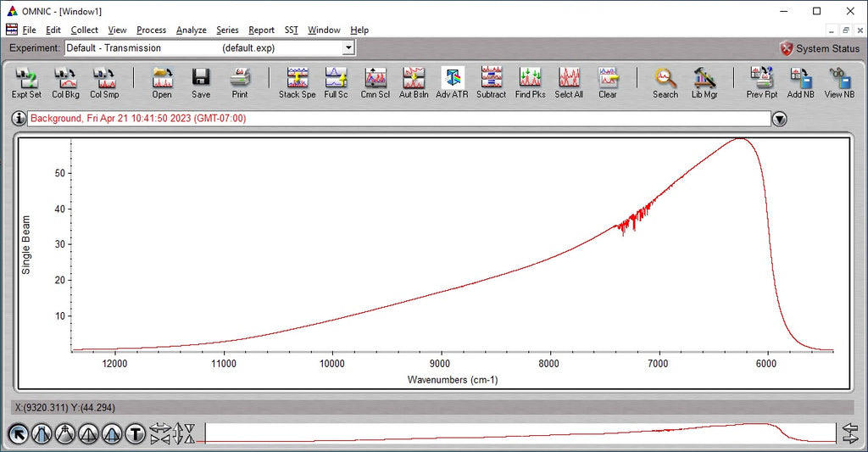Open the Collect menu
Screen dimensions: 868x452
(x=85, y=30)
